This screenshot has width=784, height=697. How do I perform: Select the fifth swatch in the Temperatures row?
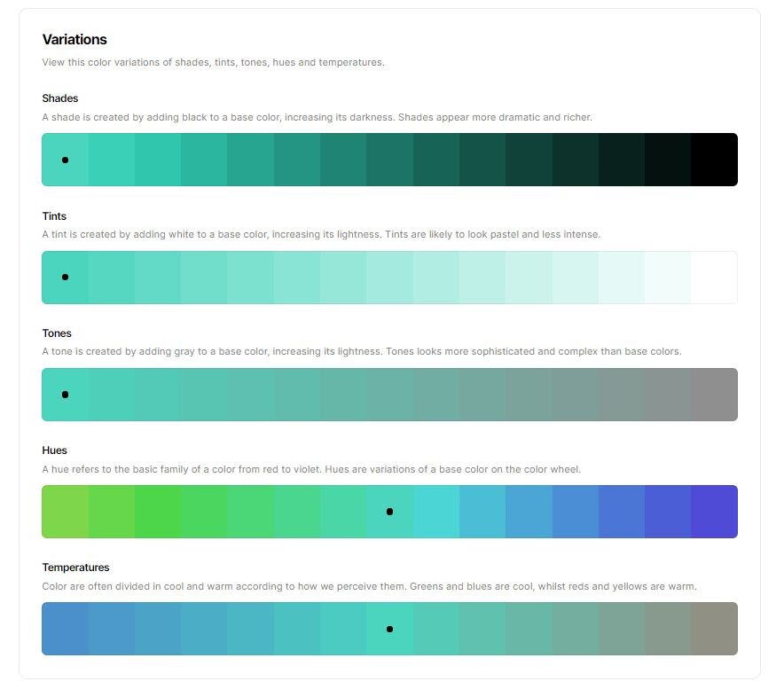[x=250, y=629]
